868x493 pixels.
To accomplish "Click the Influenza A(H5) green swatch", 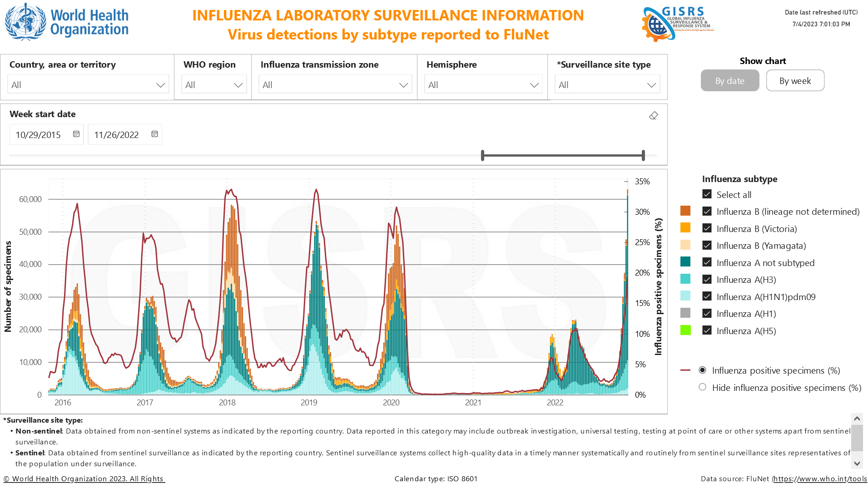I will (685, 330).
